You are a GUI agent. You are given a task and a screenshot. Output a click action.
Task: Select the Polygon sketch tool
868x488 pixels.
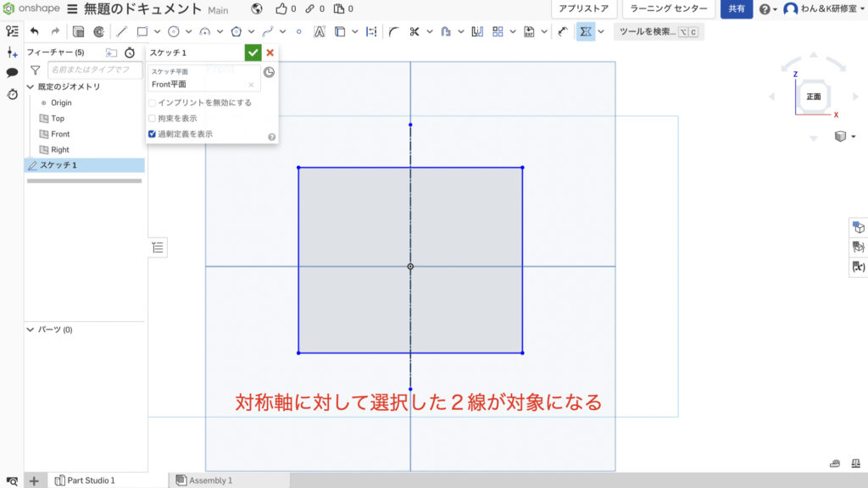click(x=236, y=31)
